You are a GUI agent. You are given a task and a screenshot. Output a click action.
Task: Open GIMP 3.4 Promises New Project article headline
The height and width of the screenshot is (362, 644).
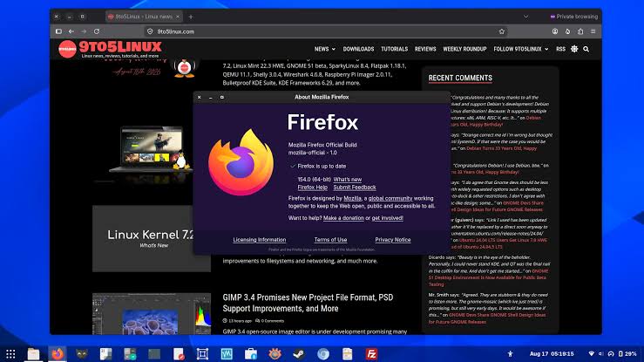(x=308, y=303)
